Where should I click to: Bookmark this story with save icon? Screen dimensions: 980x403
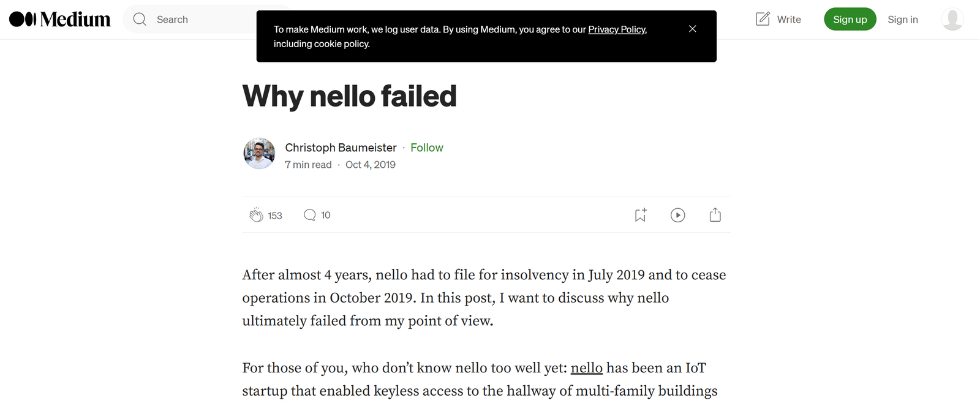[x=640, y=215]
